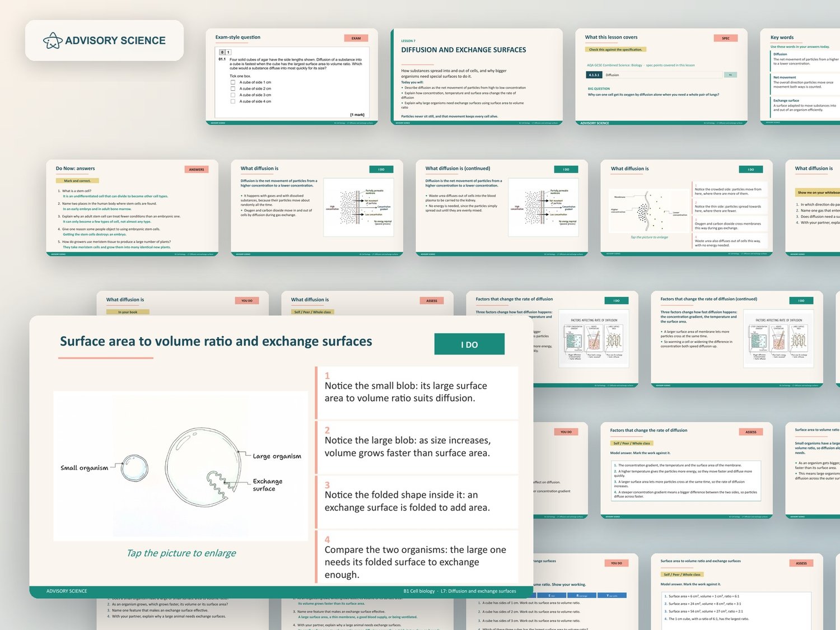The width and height of the screenshot is (840, 630).
Task: Select the diagram in 'Factors... (continued)' slide
Action: coord(778,338)
